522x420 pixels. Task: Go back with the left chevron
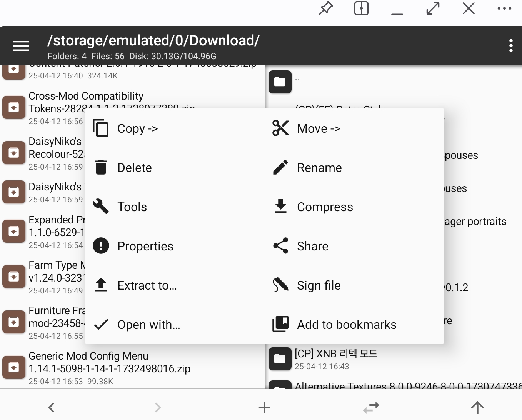pos(51,407)
